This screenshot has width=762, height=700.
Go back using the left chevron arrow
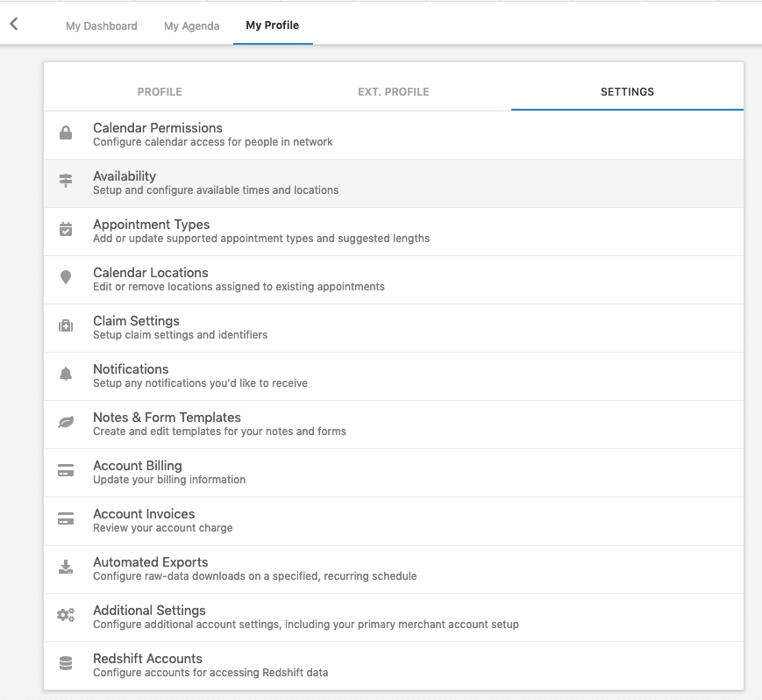point(14,24)
